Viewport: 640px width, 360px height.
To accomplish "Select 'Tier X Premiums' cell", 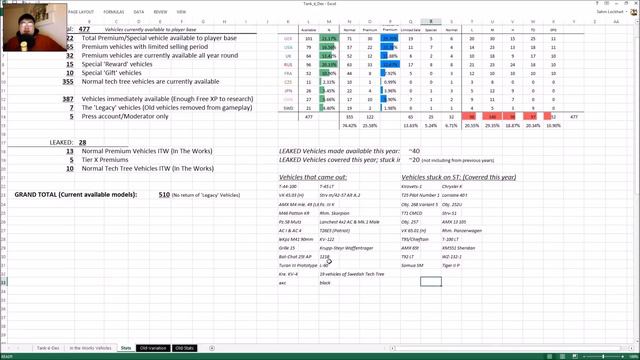I will tap(105, 160).
